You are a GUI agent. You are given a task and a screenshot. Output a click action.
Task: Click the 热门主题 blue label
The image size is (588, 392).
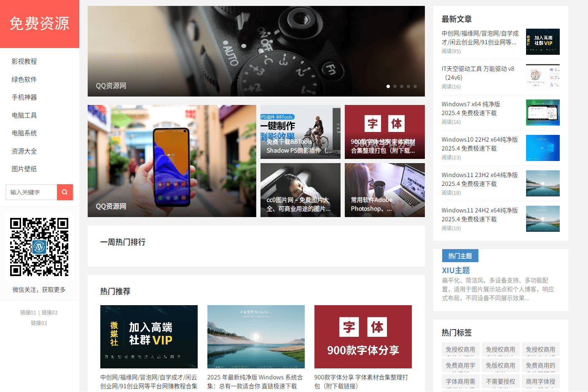tap(460, 256)
